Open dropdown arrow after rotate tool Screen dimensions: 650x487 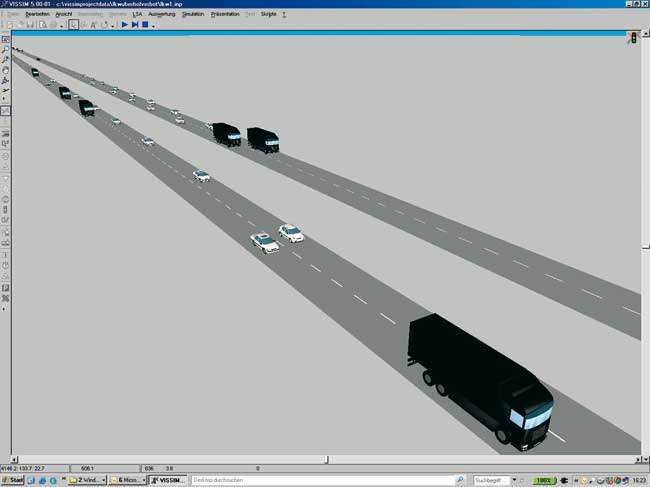tap(112, 26)
